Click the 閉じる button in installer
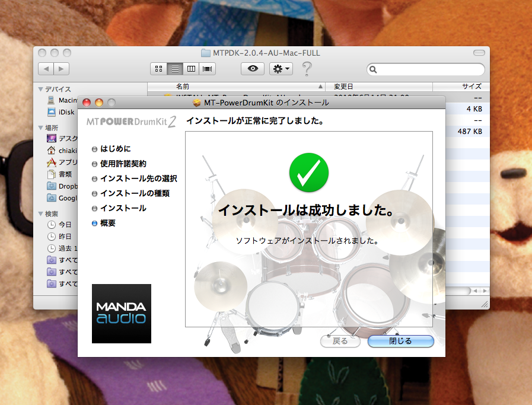Screen dimensions: 532x405 [401, 341]
